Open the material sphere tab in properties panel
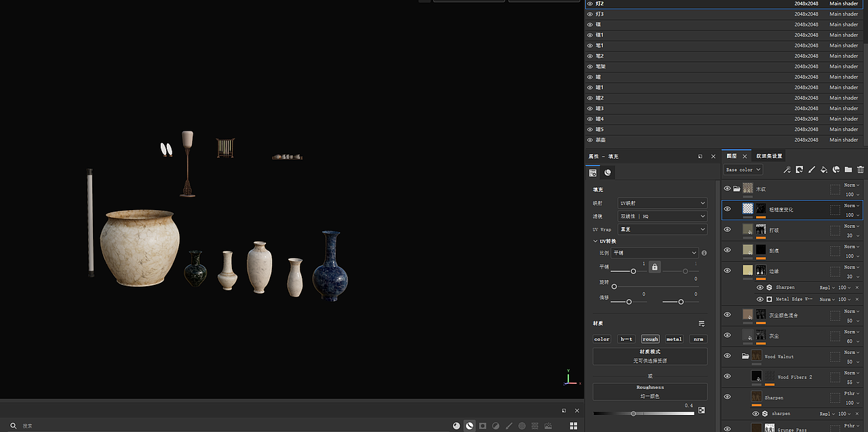Screen dimensions: 868x432 pyautogui.click(x=608, y=173)
